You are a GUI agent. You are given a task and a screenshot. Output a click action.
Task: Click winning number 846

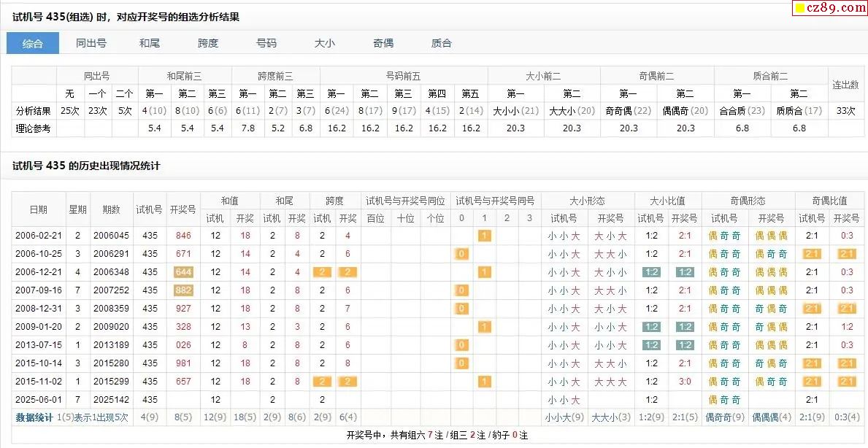pyautogui.click(x=183, y=236)
